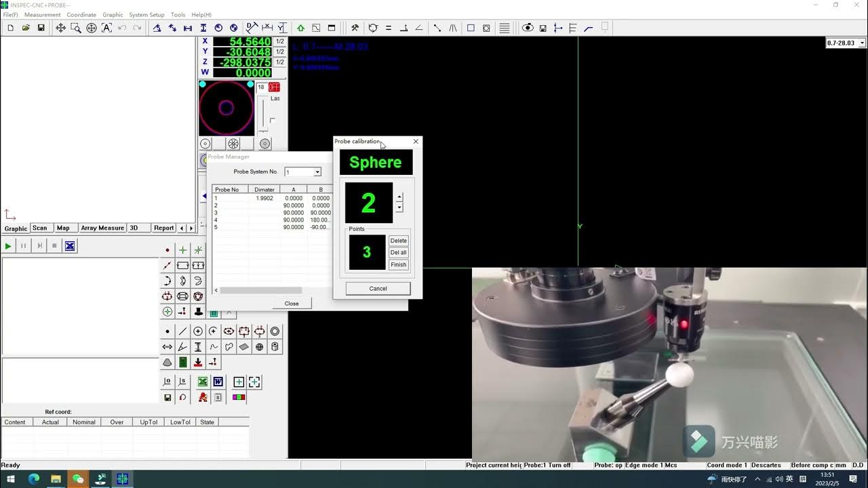The image size is (868, 488).
Task: Open the 0.7-28.03 lens dropdown
Action: [862, 43]
